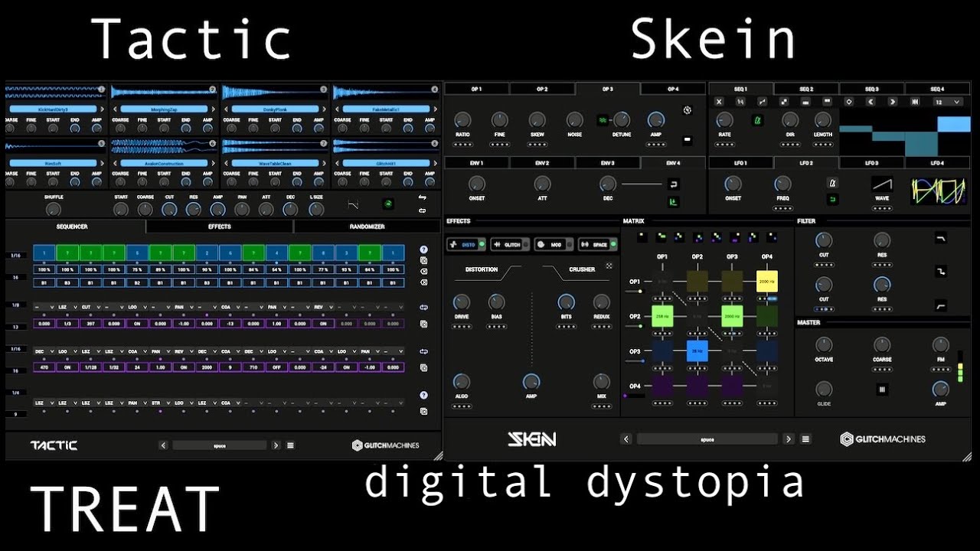
Task: Click the envelope loop arrow icon
Action: point(674,184)
